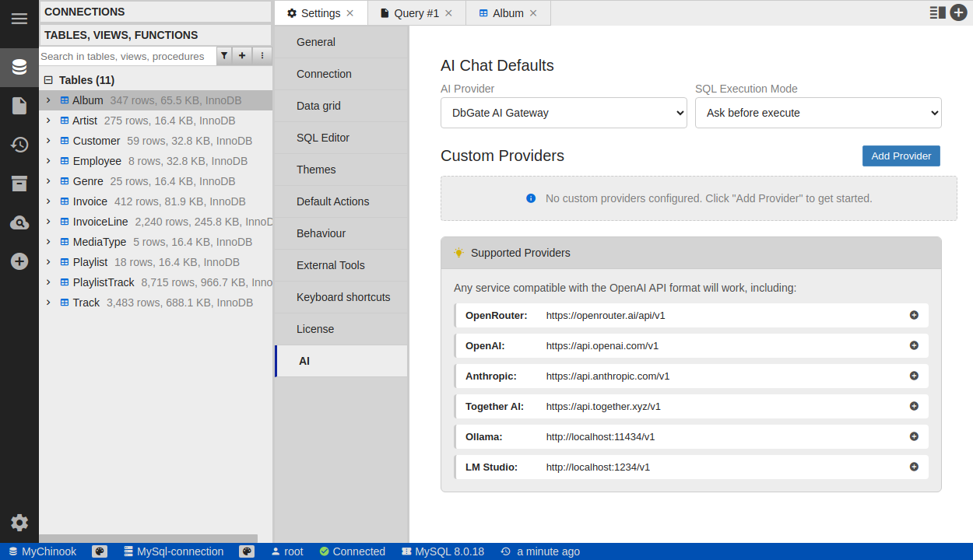This screenshot has height=560, width=973.
Task: Open the AI Provider dropdown
Action: click(563, 113)
